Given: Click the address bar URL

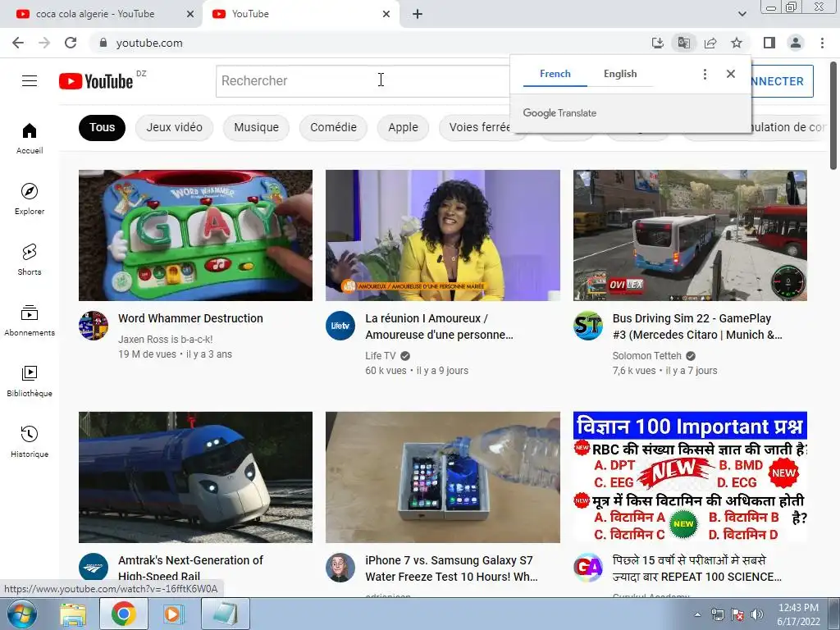Looking at the screenshot, I should [x=149, y=43].
